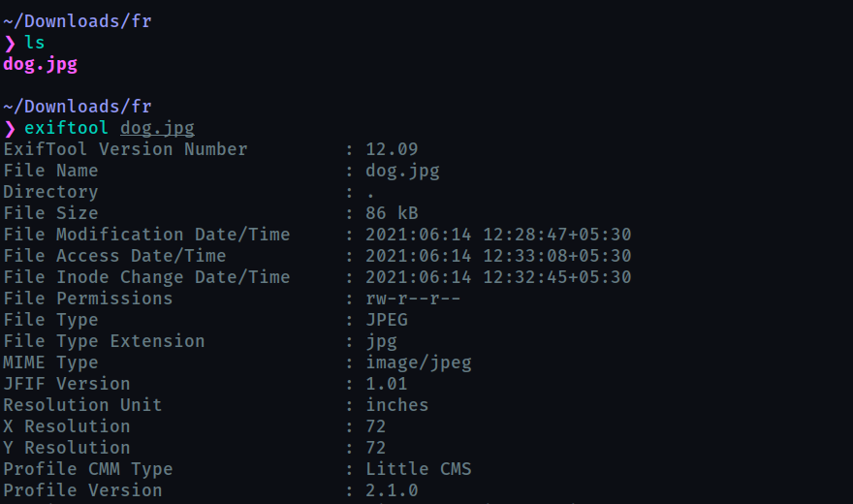Select the JFIF Version value 1.01
853x504 pixels.
click(387, 384)
